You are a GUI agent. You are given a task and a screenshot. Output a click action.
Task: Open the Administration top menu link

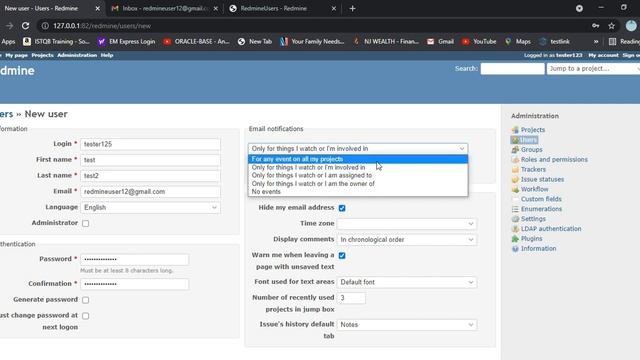tap(77, 55)
